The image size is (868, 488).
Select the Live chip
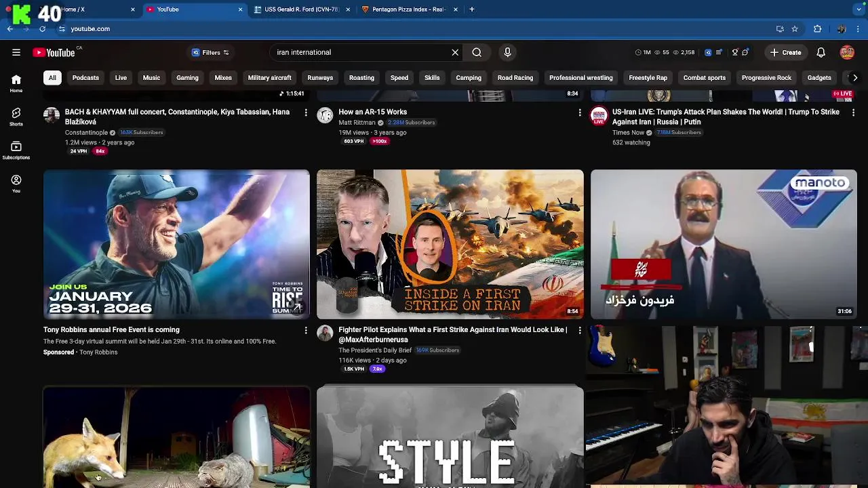click(121, 78)
